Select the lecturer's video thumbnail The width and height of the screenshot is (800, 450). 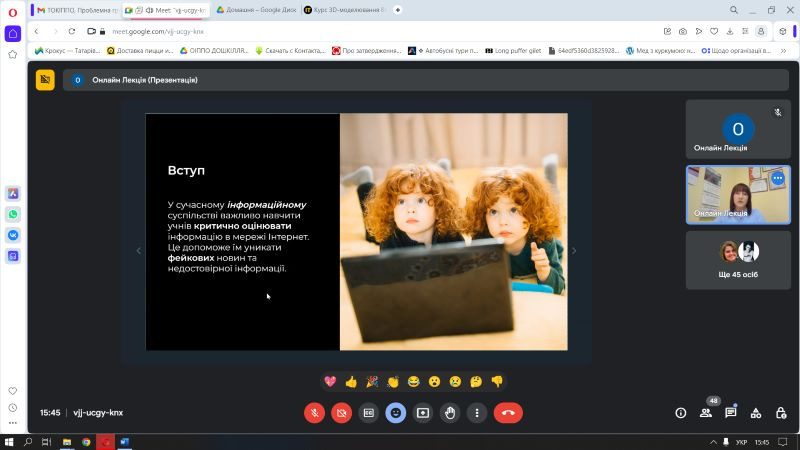point(738,195)
